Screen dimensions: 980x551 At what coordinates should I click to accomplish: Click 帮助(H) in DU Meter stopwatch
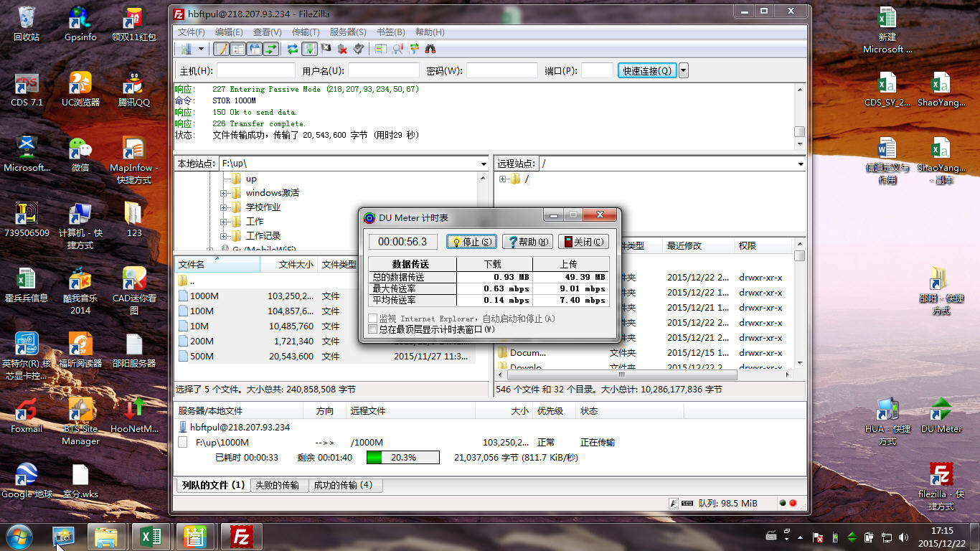click(527, 242)
